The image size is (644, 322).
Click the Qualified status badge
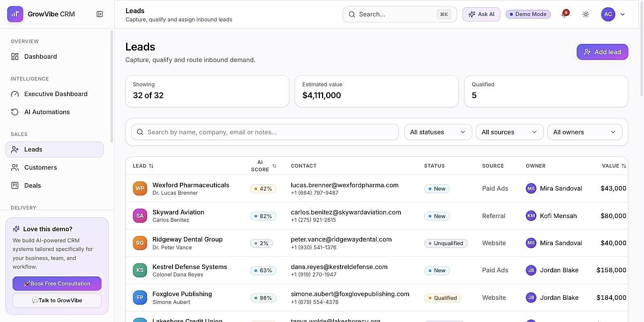point(443,298)
